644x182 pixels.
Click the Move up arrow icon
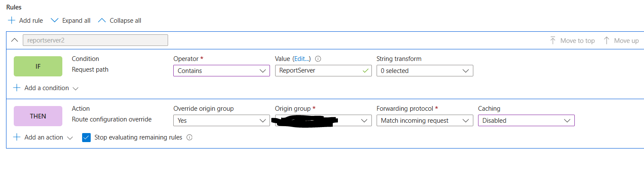(607, 40)
